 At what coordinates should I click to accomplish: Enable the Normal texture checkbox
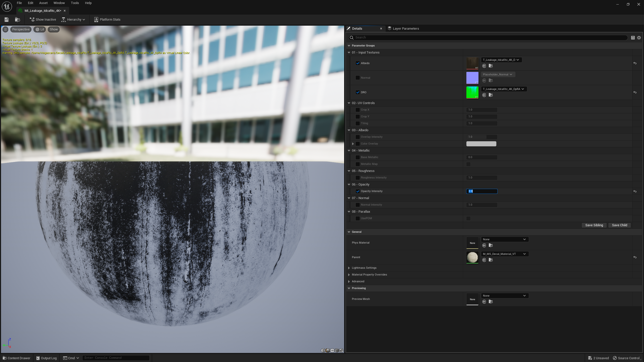[357, 78]
